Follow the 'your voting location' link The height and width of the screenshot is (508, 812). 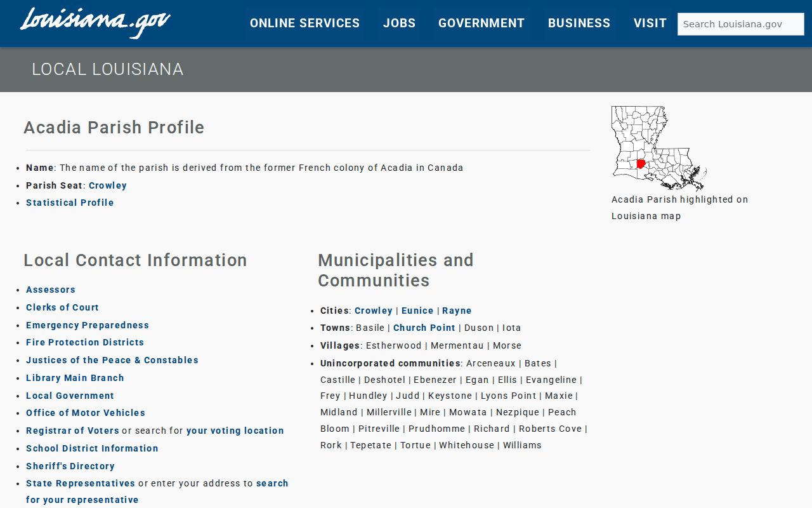tap(235, 431)
